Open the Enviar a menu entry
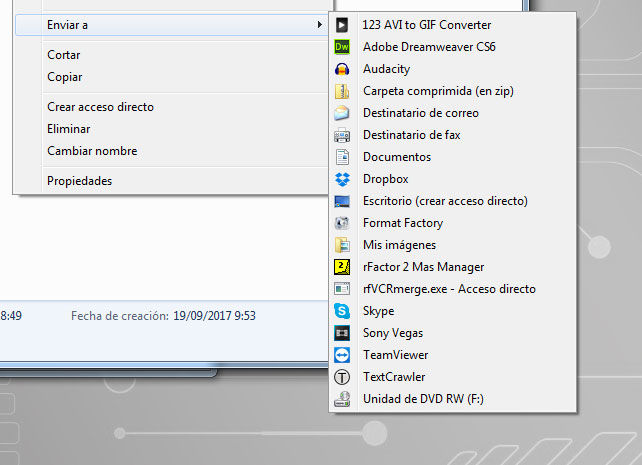 171,25
